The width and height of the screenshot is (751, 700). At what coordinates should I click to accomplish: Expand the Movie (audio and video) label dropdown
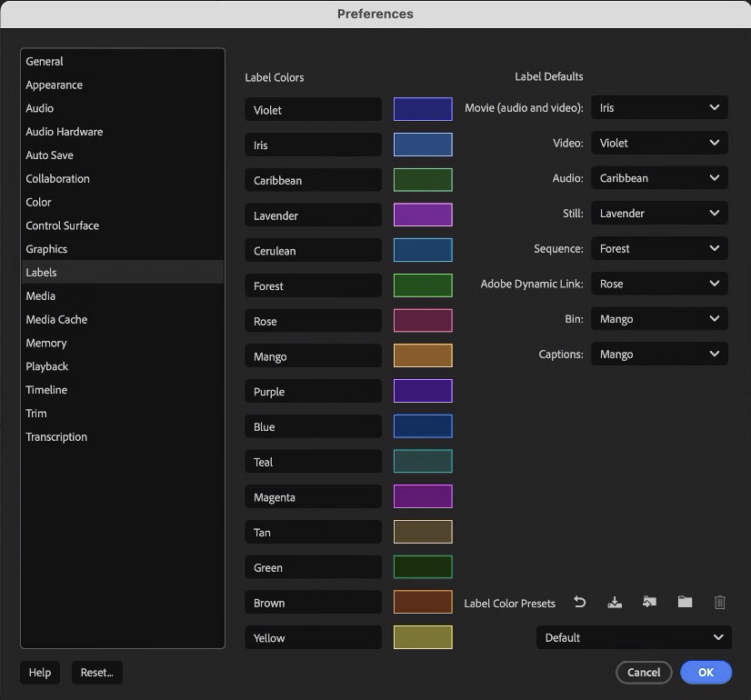[x=659, y=107]
